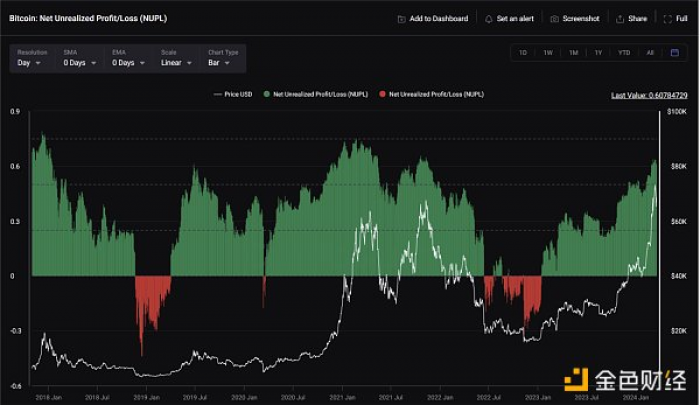
Task: Click the 2019 Jan x-axis label
Action: click(x=146, y=397)
